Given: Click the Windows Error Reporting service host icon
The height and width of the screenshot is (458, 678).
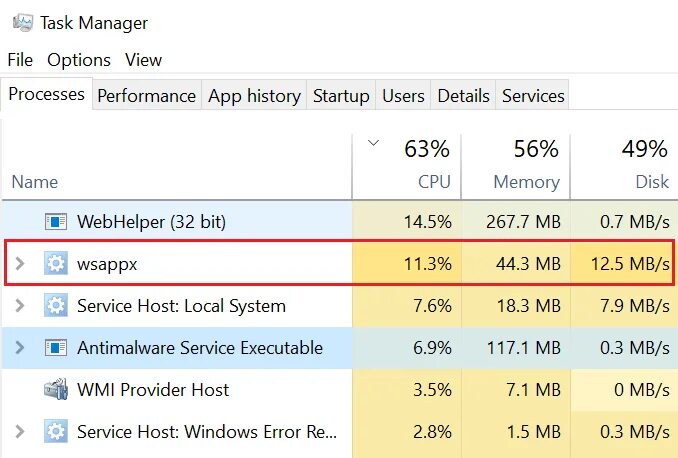Looking at the screenshot, I should 56,432.
